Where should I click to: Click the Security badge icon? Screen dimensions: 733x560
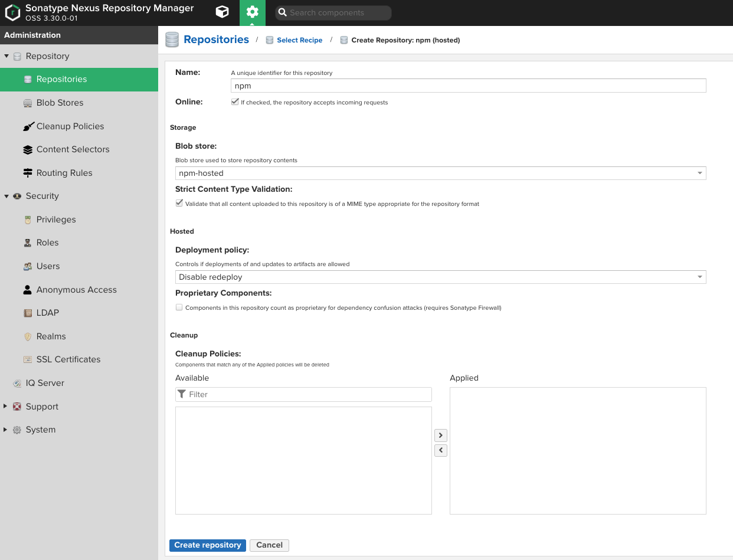coord(17,196)
